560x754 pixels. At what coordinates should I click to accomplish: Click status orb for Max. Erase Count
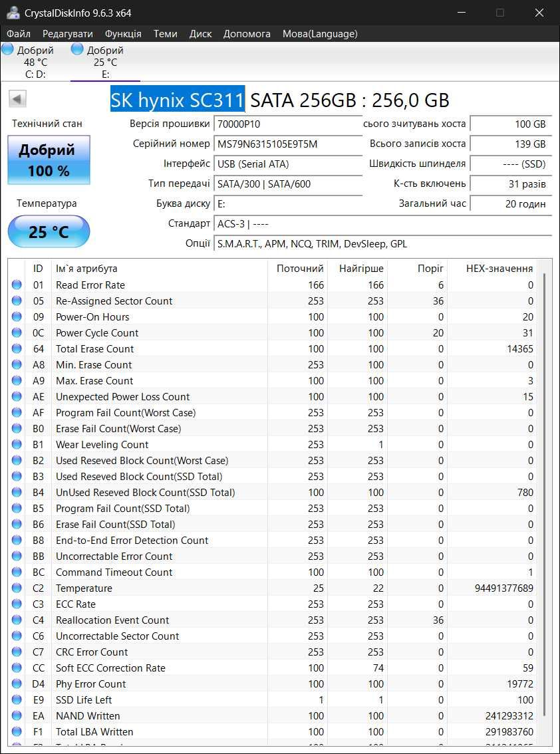(x=17, y=380)
